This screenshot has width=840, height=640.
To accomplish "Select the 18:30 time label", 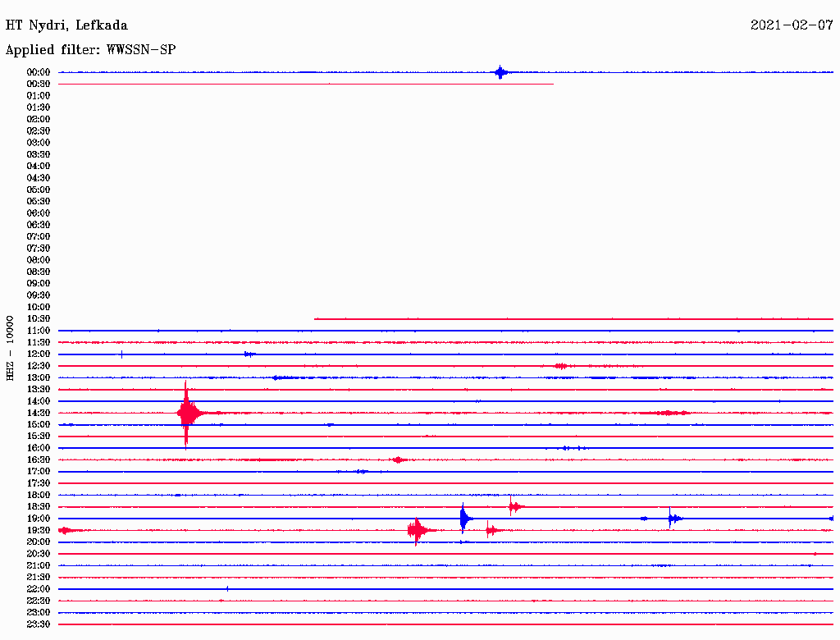I will coord(39,506).
